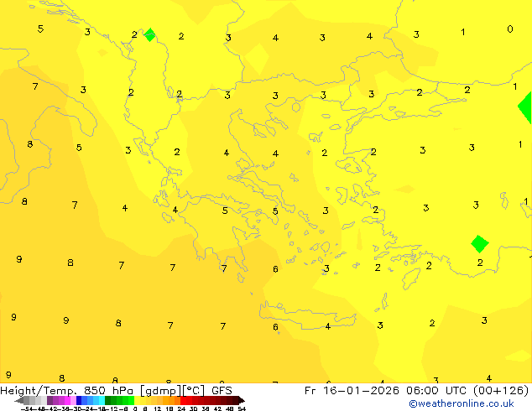Click the '0' temperature value on the map
This screenshot has height=411, width=532.
click(510, 29)
